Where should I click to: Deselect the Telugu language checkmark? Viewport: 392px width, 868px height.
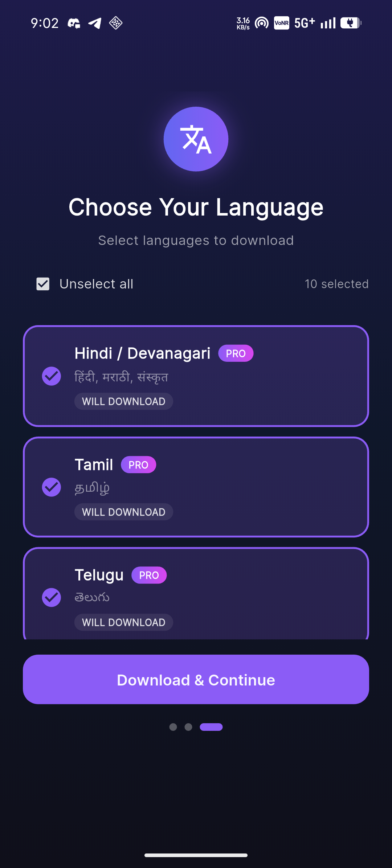click(51, 598)
